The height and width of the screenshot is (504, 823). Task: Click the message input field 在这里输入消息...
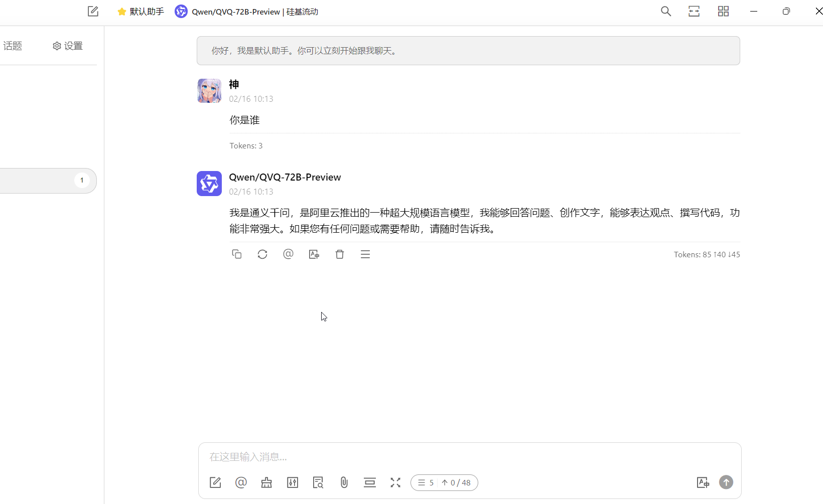(470, 457)
